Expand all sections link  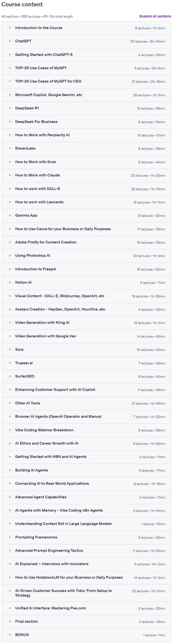[x=155, y=16]
